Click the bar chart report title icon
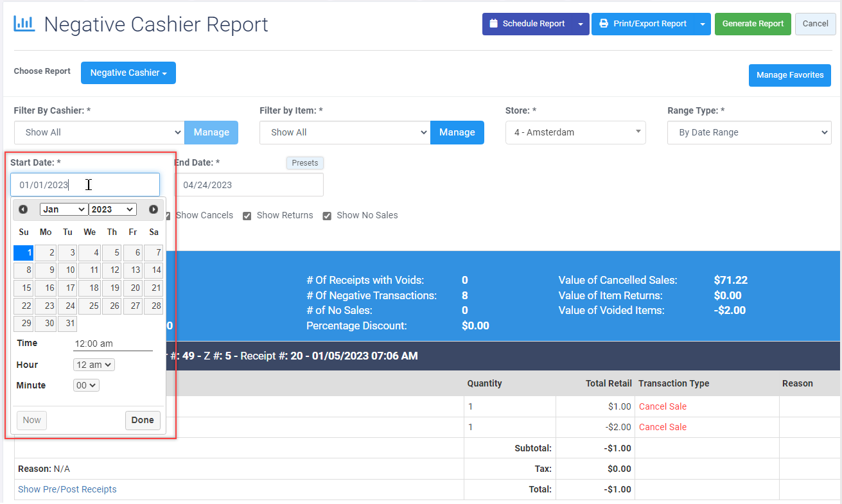842x504 pixels. point(24,24)
